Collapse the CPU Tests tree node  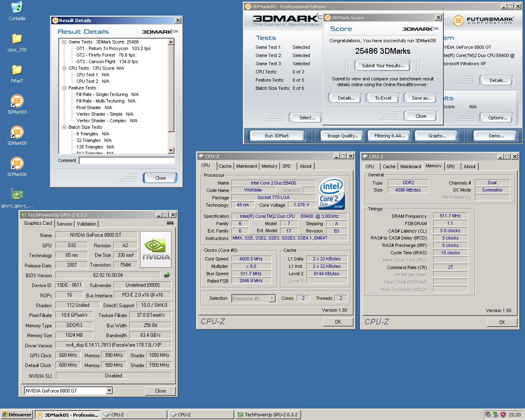coord(64,68)
